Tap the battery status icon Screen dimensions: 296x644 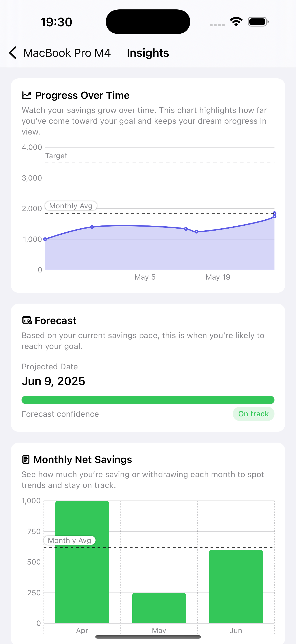(258, 22)
